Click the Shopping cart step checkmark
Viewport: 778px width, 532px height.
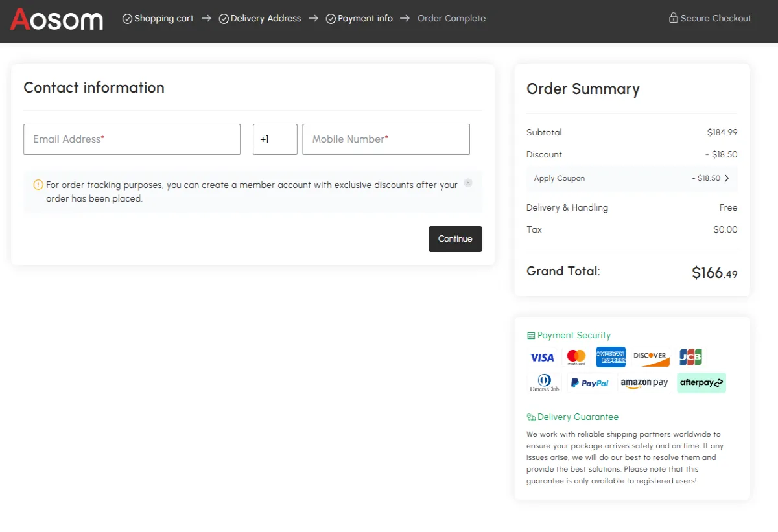tap(127, 18)
